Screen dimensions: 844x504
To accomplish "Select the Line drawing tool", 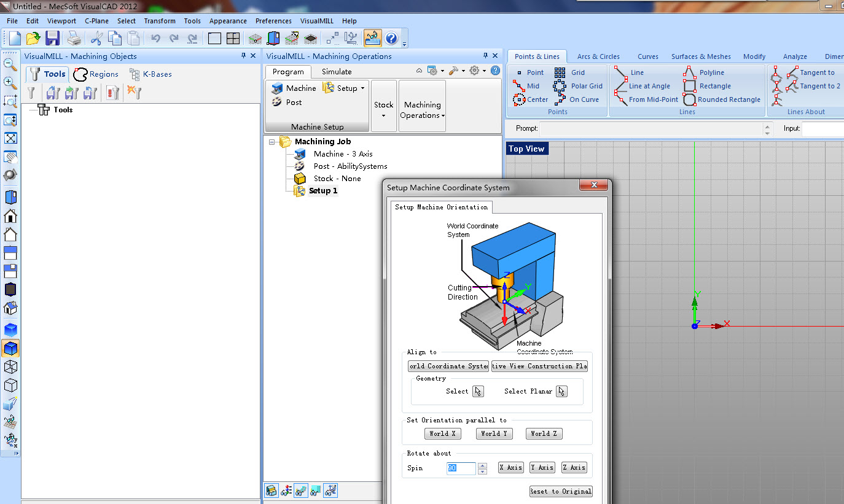I will 629,72.
